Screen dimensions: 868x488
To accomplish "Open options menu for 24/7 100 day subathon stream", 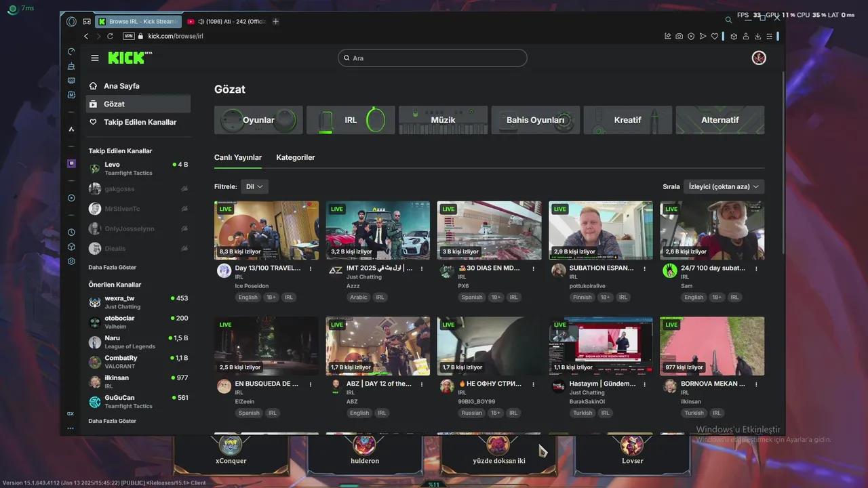I will click(x=756, y=268).
